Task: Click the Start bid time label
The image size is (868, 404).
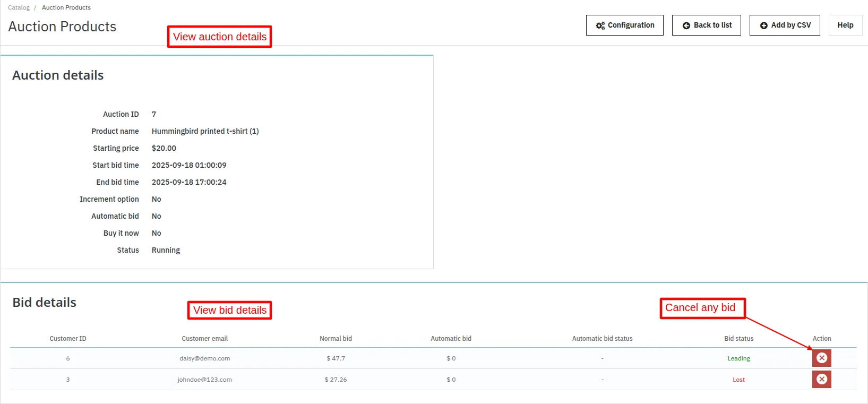Action: pyautogui.click(x=116, y=165)
